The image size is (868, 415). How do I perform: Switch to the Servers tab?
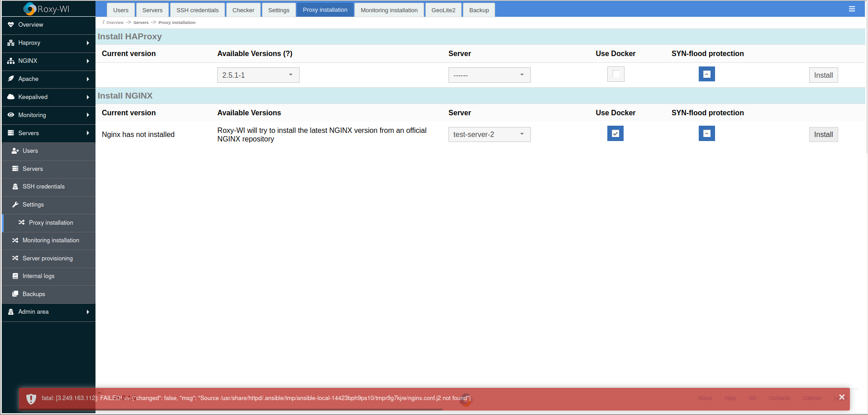point(153,10)
